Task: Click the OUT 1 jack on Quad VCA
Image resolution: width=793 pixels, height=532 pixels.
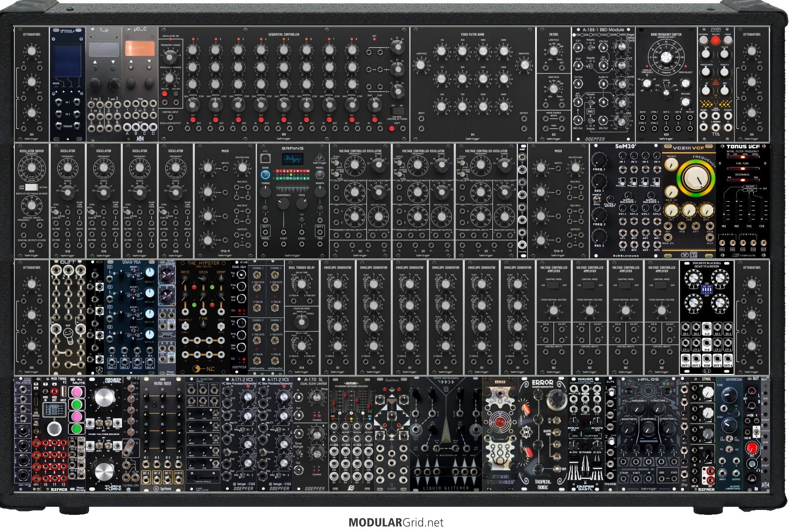Action: pyautogui.click(x=112, y=362)
